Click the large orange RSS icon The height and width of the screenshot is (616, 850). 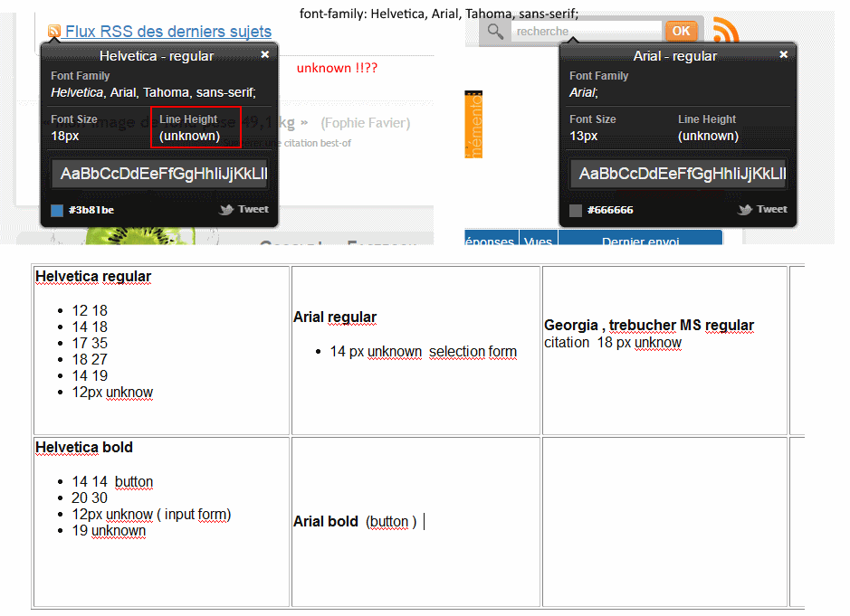click(x=726, y=29)
